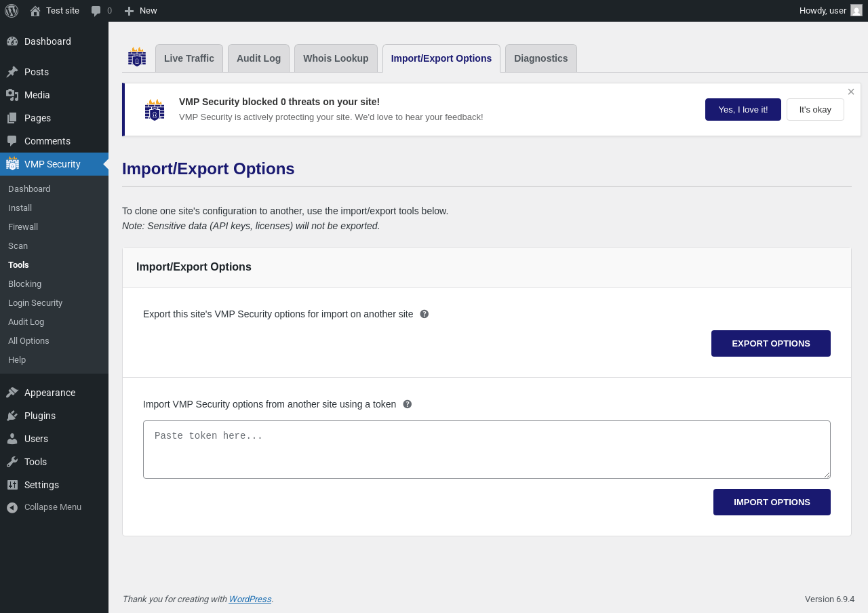The height and width of the screenshot is (613, 868).
Task: Click the Appearance paintbrush icon
Action: tap(12, 393)
